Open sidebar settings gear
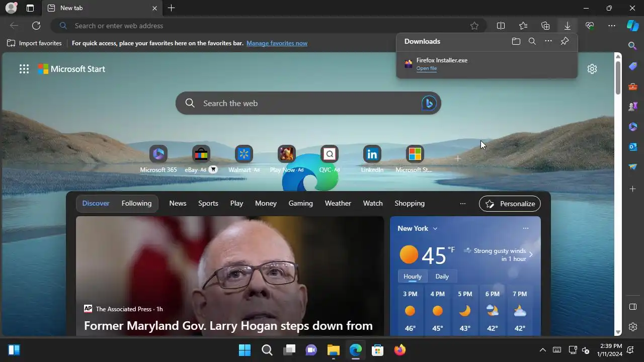644x362 pixels. click(x=633, y=327)
